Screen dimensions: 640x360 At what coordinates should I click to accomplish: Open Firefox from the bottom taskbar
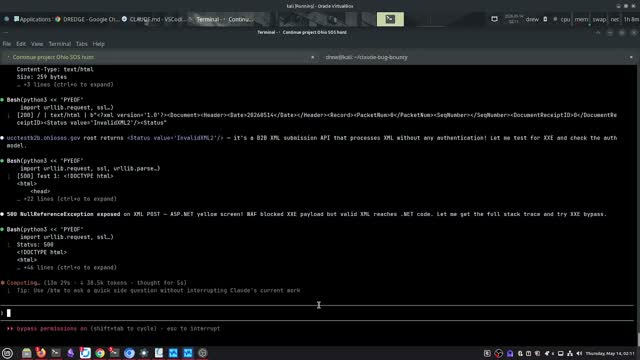coord(41,353)
